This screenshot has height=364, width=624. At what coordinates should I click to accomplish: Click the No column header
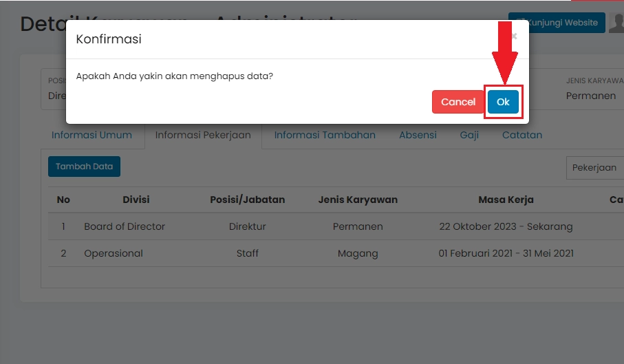pos(63,200)
